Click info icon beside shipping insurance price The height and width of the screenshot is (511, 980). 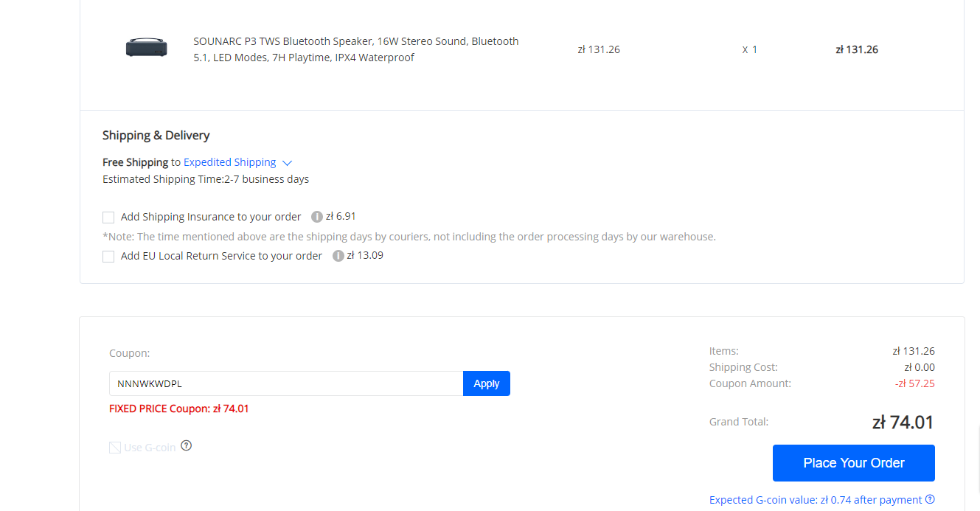coord(317,217)
